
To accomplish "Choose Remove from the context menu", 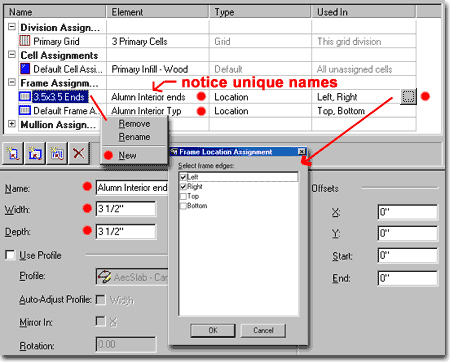I will (134, 124).
